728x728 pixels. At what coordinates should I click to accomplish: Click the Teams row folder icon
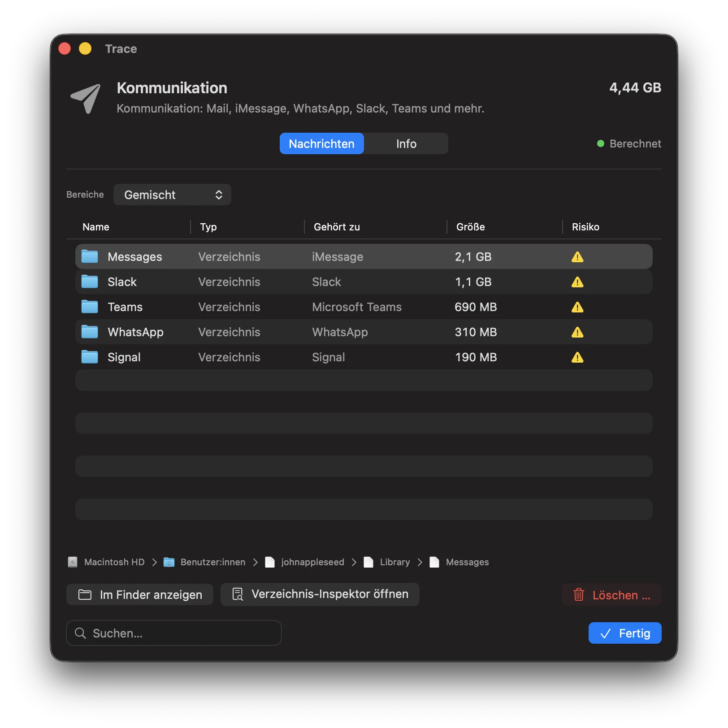point(90,307)
